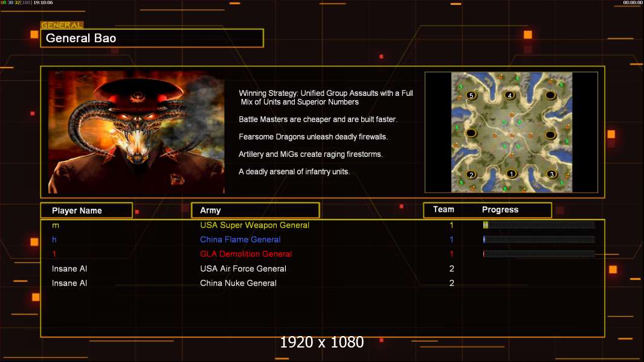Click GLA Demolition General army
Image resolution: width=644 pixels, height=362 pixels.
click(x=246, y=254)
